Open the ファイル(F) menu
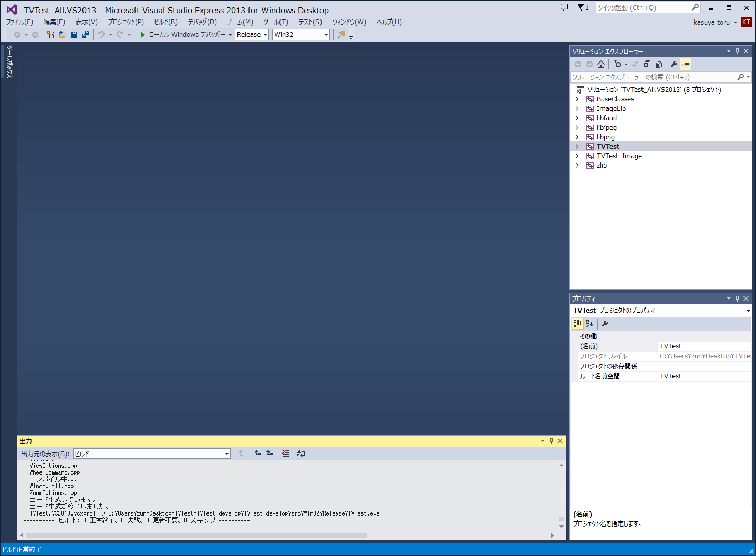 [x=19, y=22]
